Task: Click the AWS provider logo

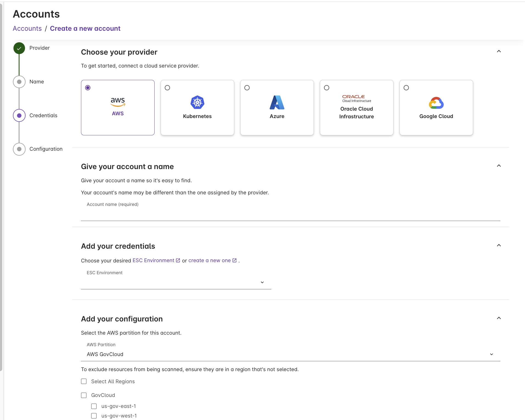Action: (118, 102)
